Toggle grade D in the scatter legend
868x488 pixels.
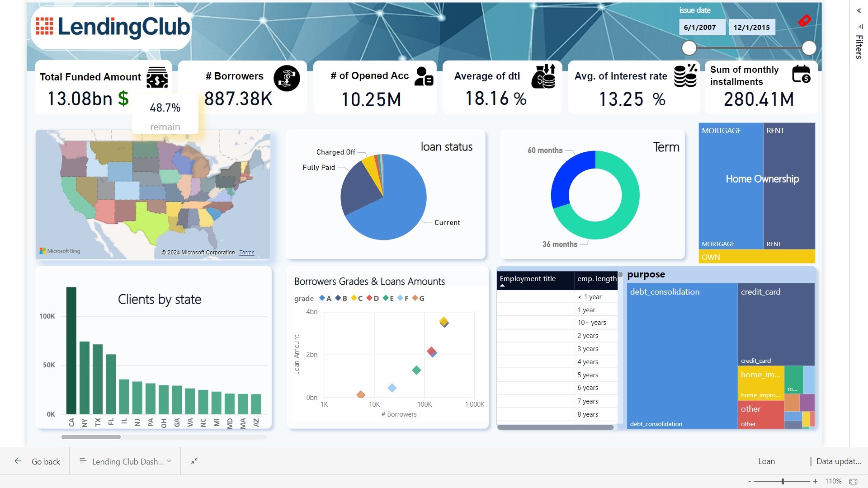[x=373, y=298]
